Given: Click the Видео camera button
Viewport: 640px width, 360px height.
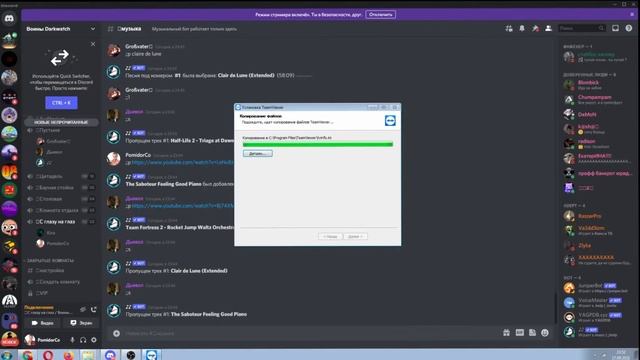Looking at the screenshot, I should (42, 323).
